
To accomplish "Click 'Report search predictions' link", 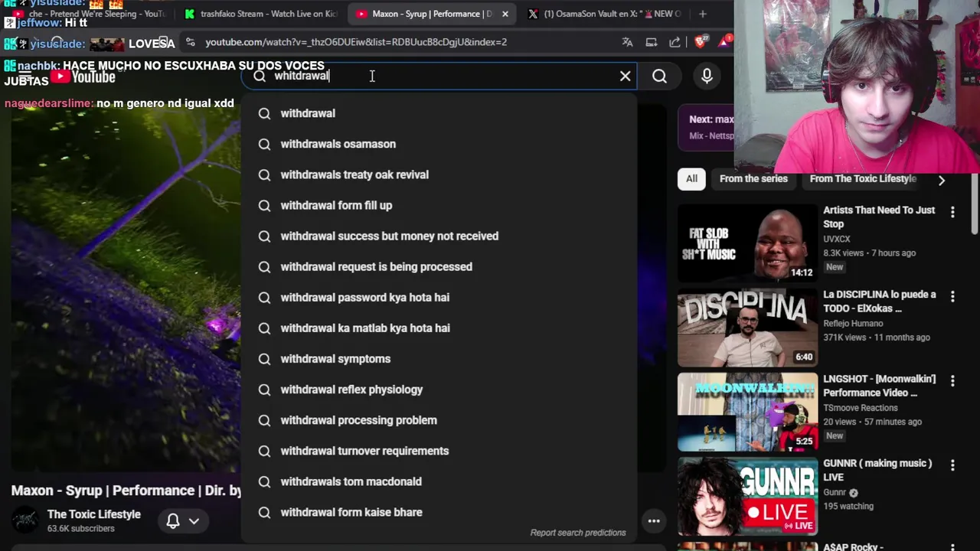I will point(578,533).
